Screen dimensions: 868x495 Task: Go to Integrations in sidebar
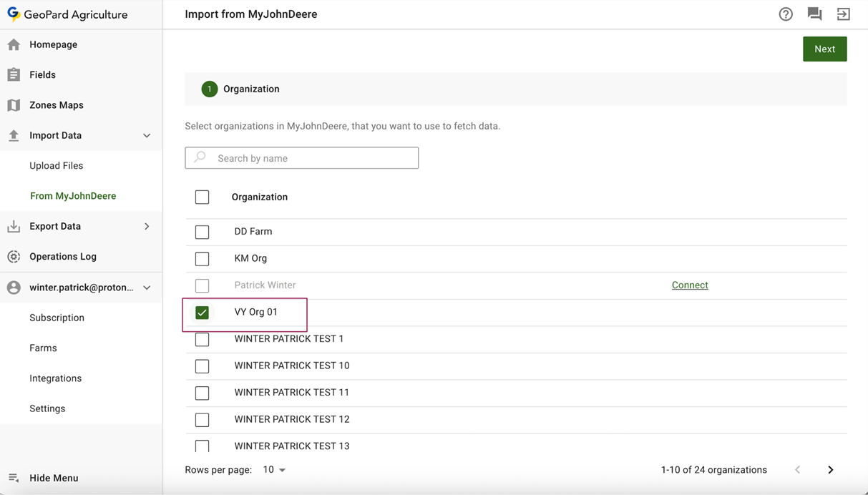click(56, 378)
